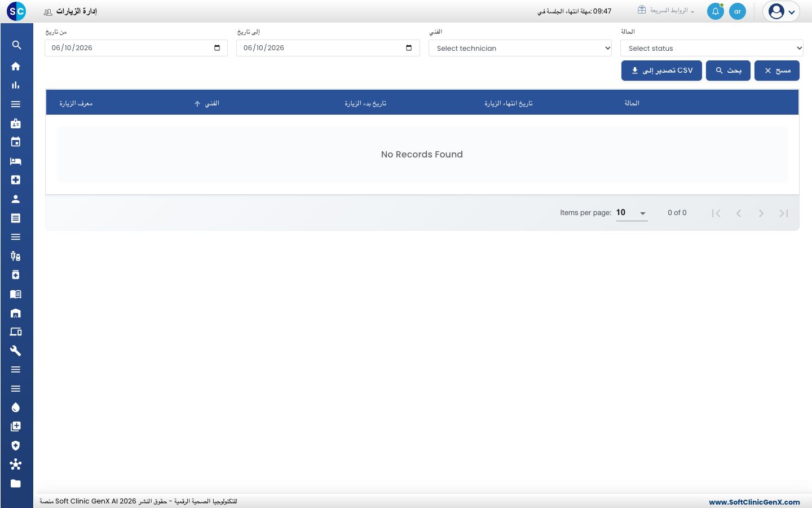Click the export to CSV button
Viewport: 812px width, 508px height.
661,71
